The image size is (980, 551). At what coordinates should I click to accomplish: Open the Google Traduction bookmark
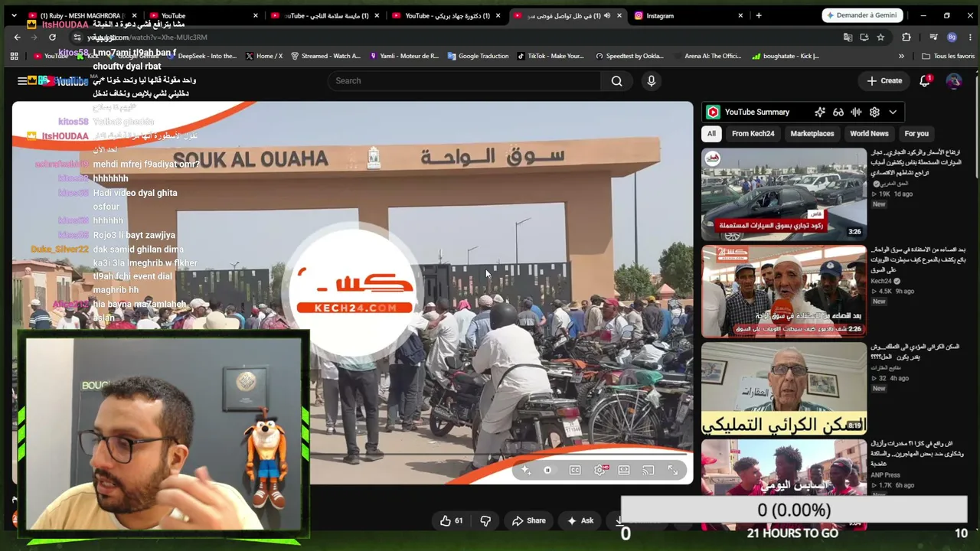(478, 56)
